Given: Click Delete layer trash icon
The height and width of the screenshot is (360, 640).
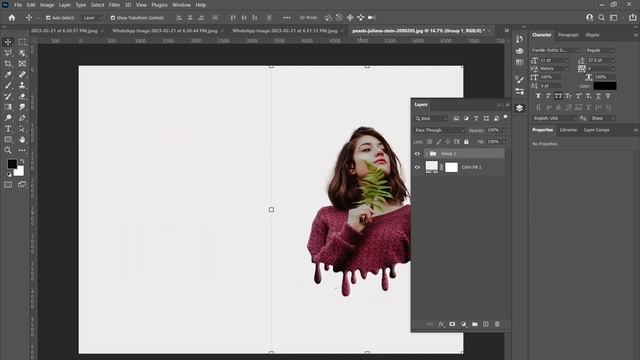Looking at the screenshot, I should tap(497, 324).
